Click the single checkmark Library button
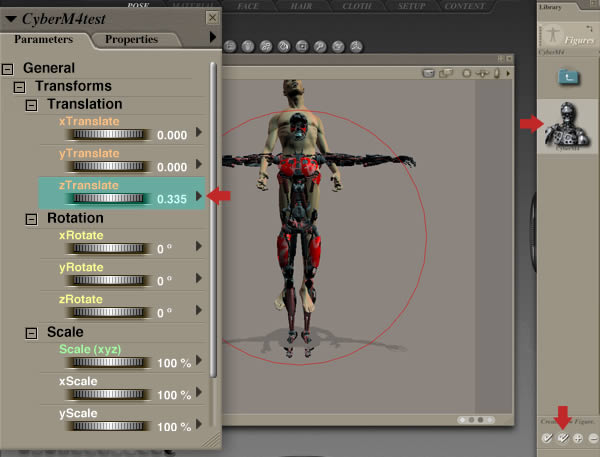Viewport: 600px width, 457px height. pos(548,438)
